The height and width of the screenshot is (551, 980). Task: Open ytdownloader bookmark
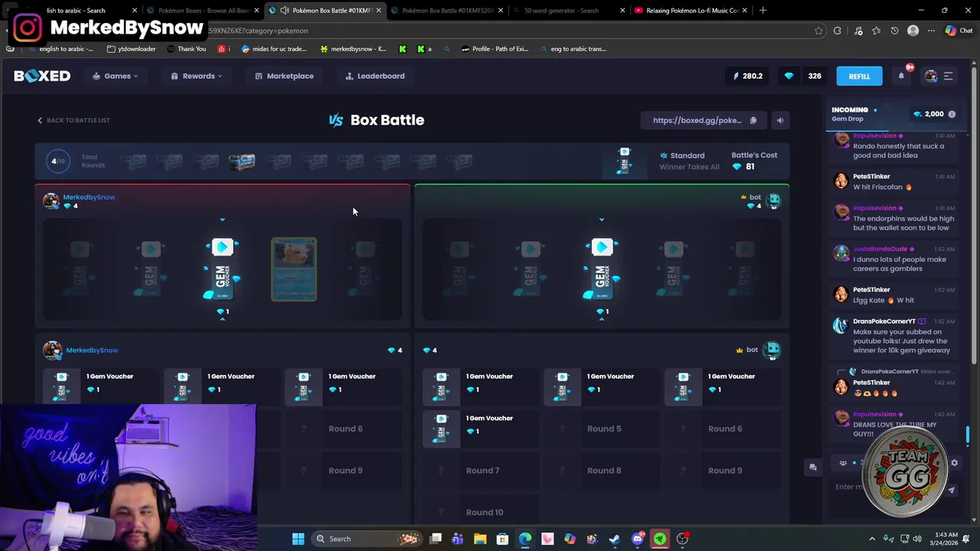[x=131, y=49]
